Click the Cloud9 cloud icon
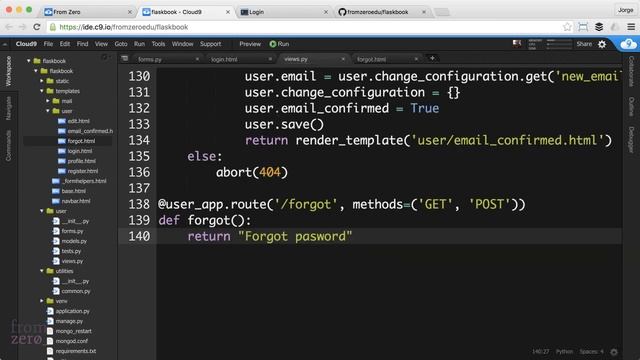 pos(628,44)
